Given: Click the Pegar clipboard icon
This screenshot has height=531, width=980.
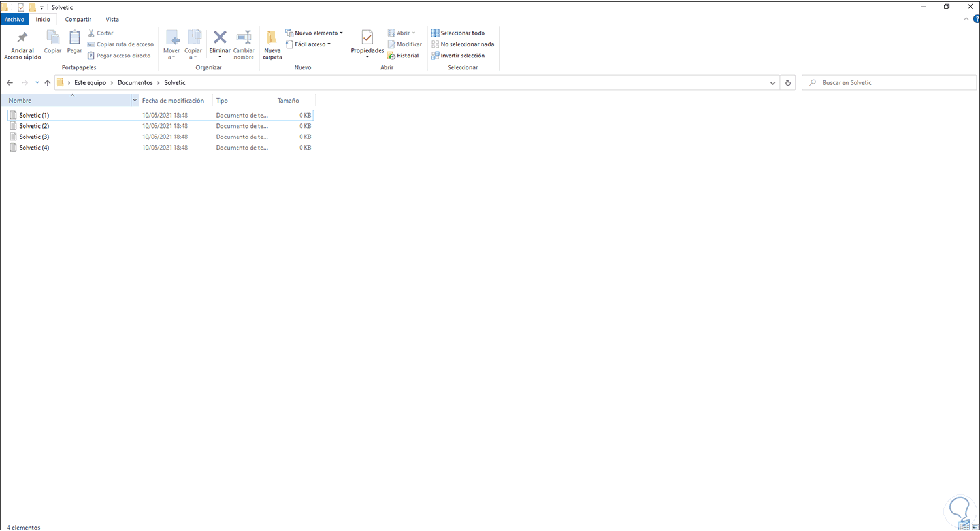Looking at the screenshot, I should (x=74, y=38).
